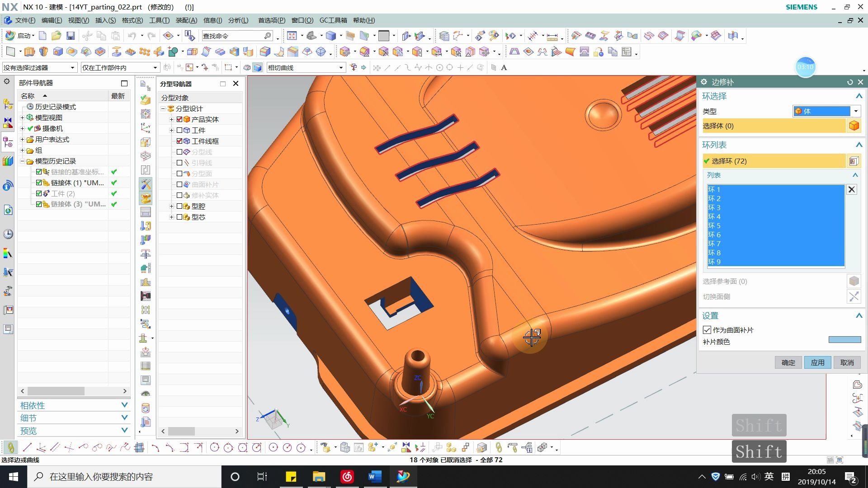Screen dimensions: 868x488
Task: Open the Assembly Navigator sidebar icon
Action: [8, 104]
